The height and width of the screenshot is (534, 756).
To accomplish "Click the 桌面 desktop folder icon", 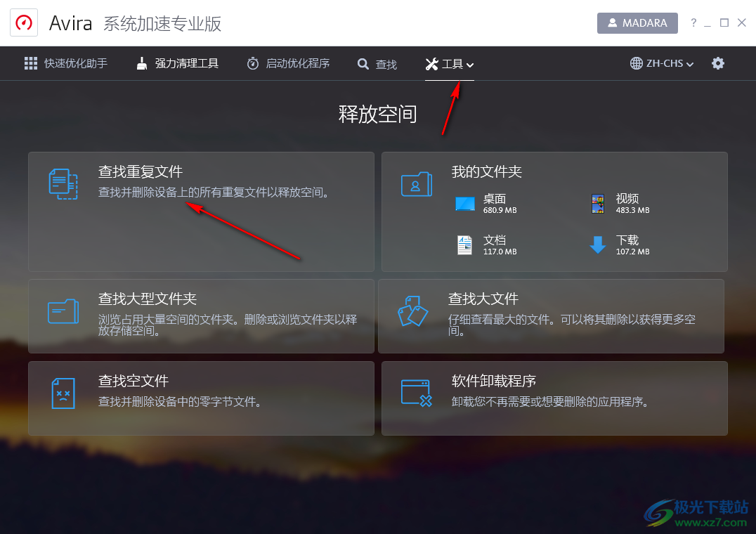I will [x=465, y=203].
